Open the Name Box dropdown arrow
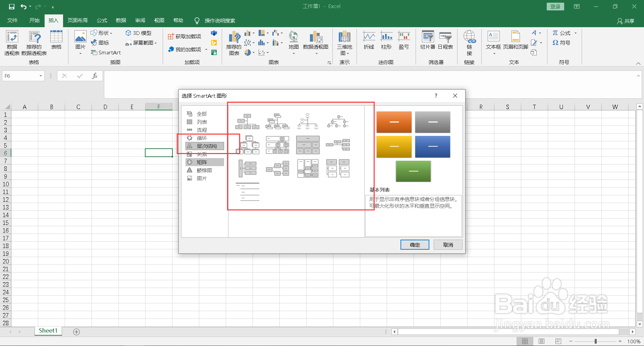 pos(41,76)
